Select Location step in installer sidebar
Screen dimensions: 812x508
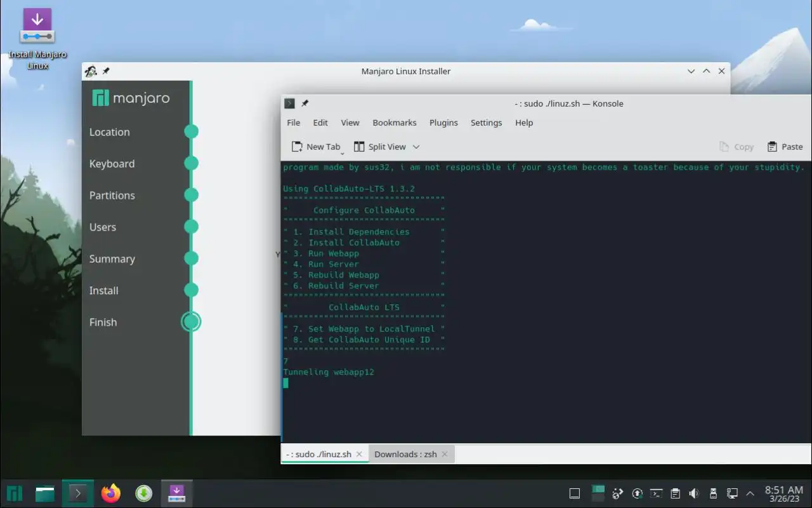tap(109, 132)
